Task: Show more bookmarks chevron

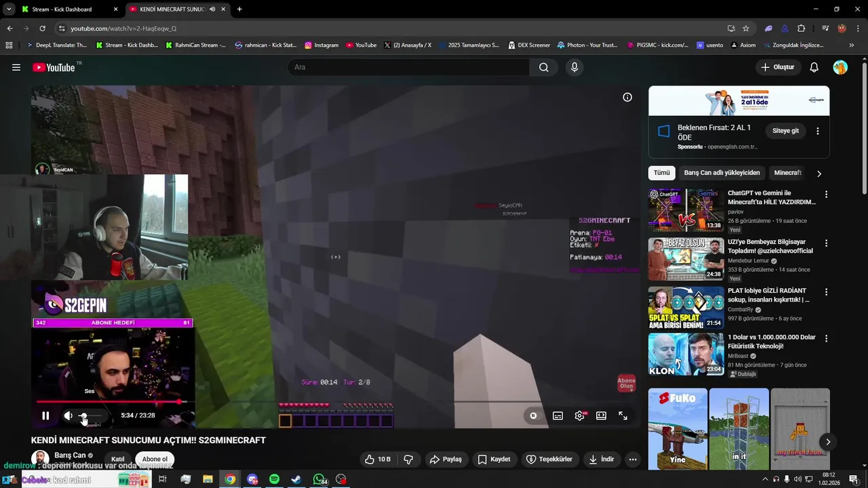Action: pos(852,45)
